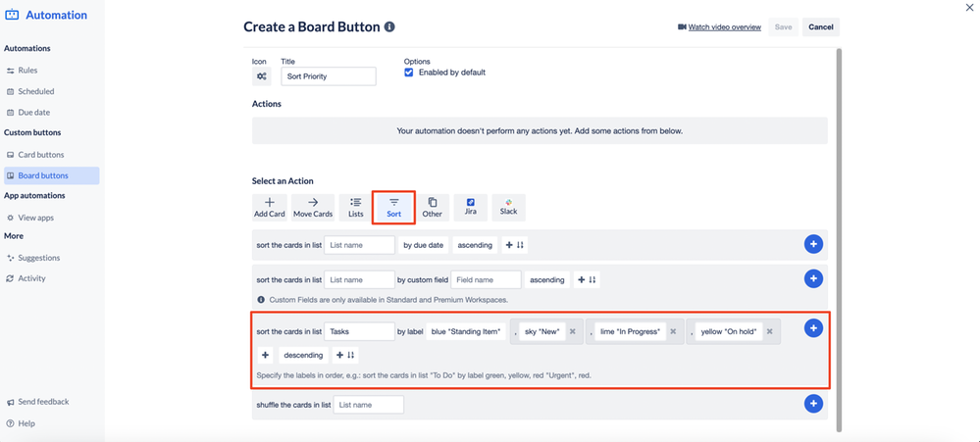
Task: Select the Add Card action category
Action: click(x=270, y=208)
